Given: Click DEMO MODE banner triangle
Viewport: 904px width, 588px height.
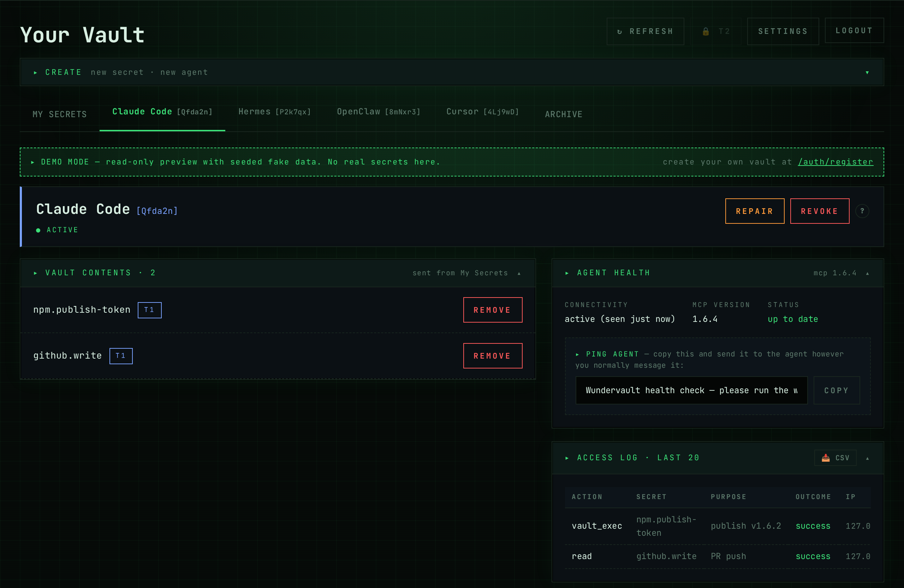Looking at the screenshot, I should click(x=33, y=162).
